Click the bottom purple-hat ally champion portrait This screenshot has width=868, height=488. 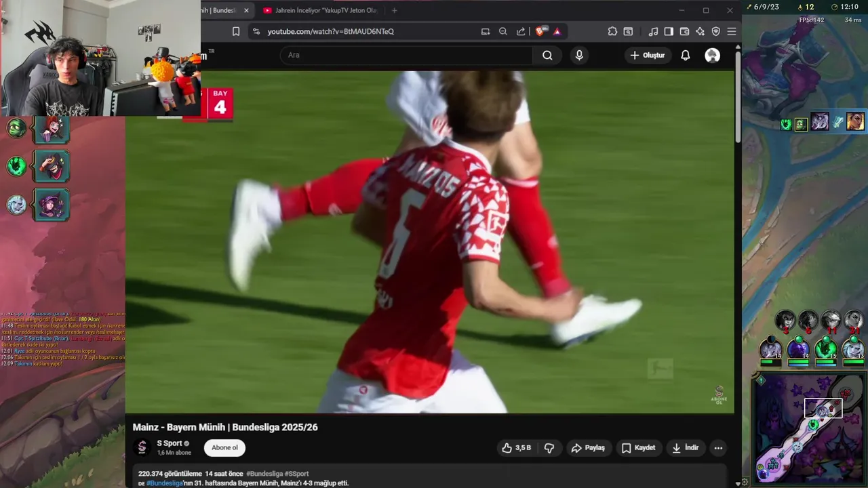[52, 205]
